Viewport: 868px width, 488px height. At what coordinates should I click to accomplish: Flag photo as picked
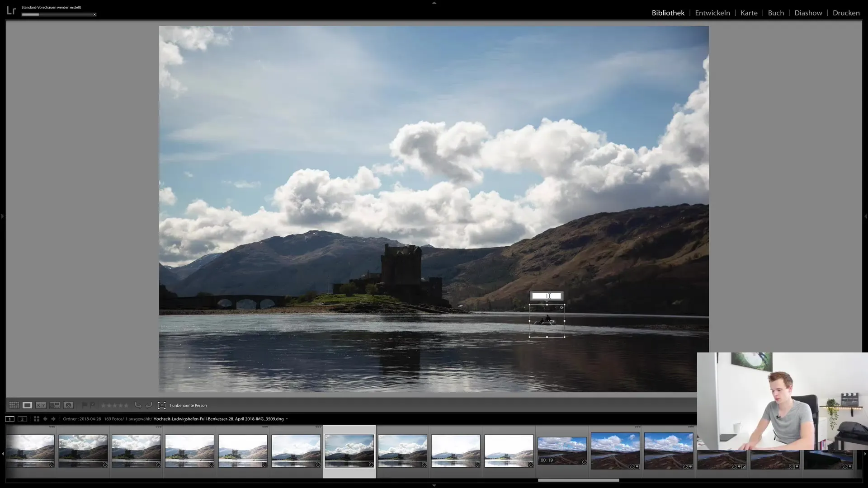(x=85, y=405)
